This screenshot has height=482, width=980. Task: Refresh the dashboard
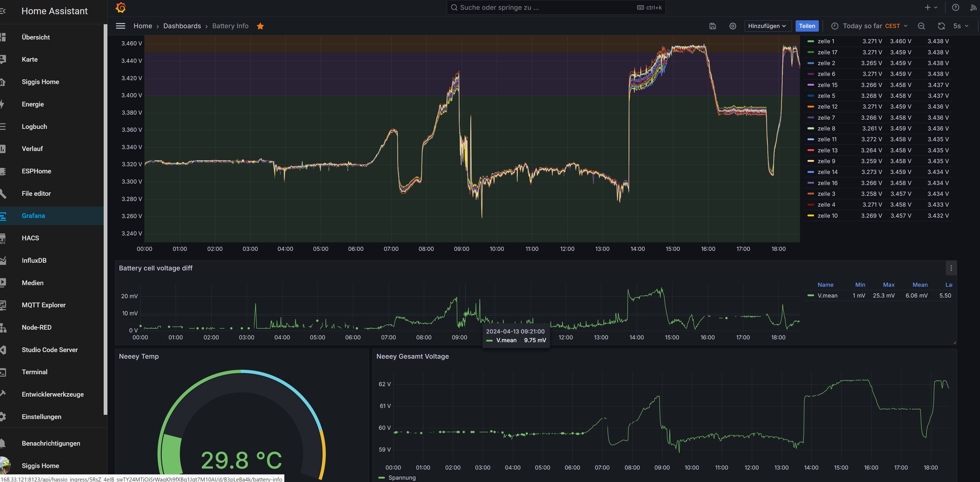(941, 26)
